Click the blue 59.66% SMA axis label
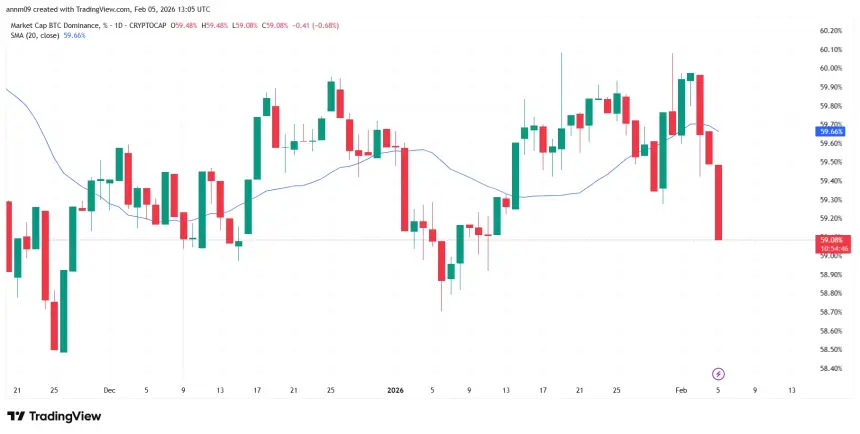This screenshot has width=860, height=434. tap(830, 131)
